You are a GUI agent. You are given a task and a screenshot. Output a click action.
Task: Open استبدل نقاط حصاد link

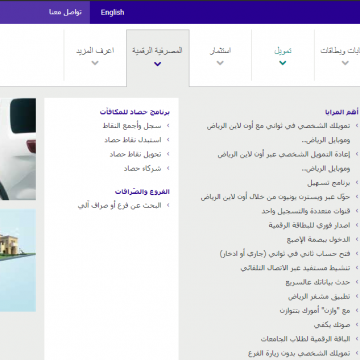[x=133, y=140]
